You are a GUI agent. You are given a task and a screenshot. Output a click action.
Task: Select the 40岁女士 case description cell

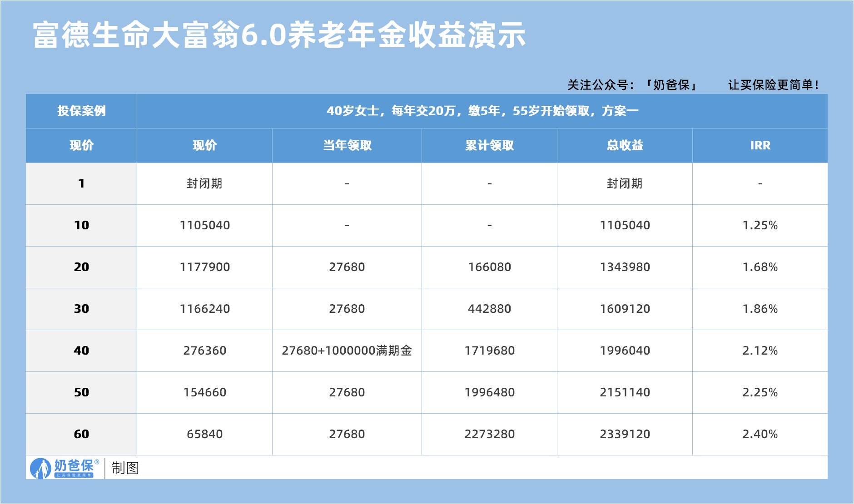(482, 111)
